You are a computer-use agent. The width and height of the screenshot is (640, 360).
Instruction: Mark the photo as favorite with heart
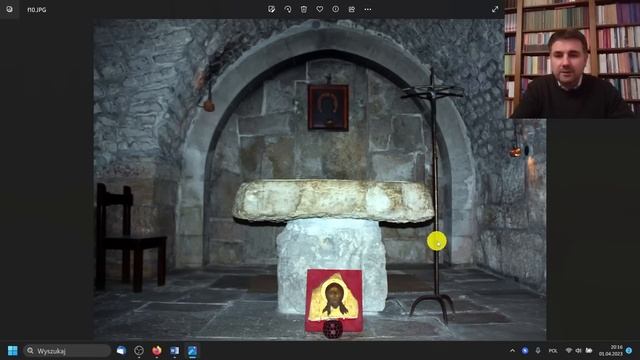click(320, 9)
